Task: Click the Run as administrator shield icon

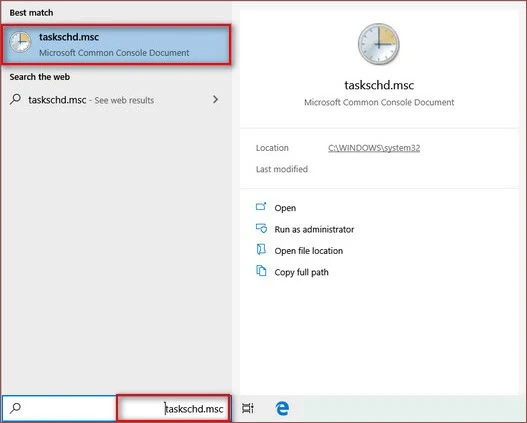Action: [261, 228]
